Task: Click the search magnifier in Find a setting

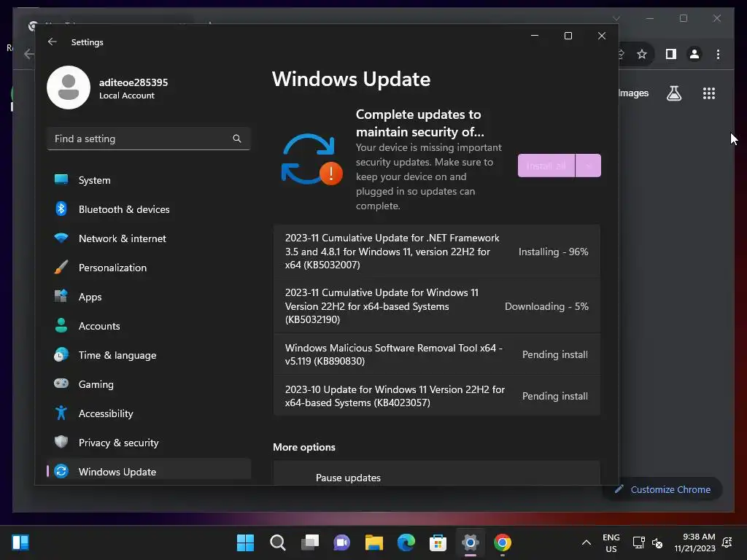Action: point(237,139)
